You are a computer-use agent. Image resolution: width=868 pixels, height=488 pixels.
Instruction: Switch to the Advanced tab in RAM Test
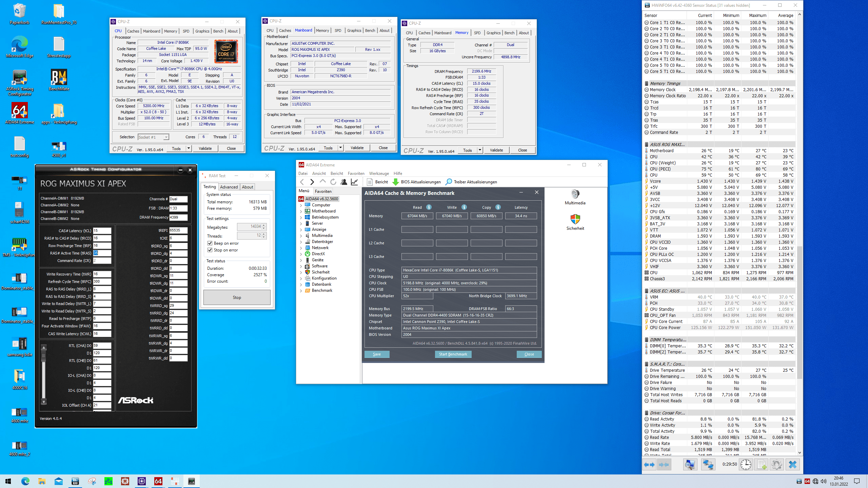(x=229, y=187)
